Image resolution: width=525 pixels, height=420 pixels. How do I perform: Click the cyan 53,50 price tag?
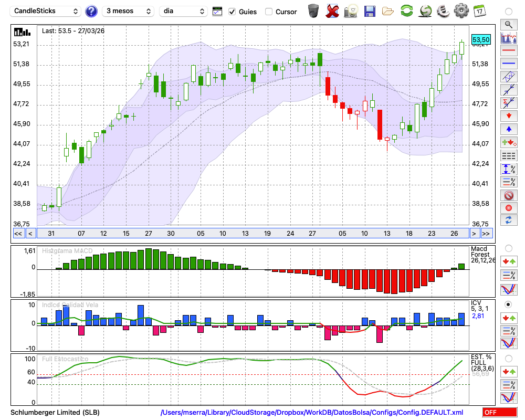click(x=481, y=39)
